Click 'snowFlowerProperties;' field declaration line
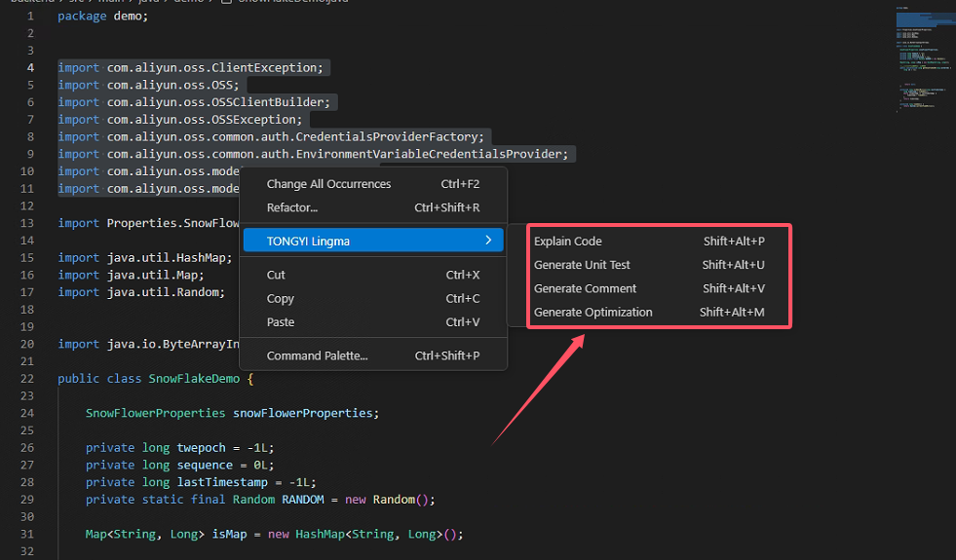The height and width of the screenshot is (560, 956). (x=232, y=413)
